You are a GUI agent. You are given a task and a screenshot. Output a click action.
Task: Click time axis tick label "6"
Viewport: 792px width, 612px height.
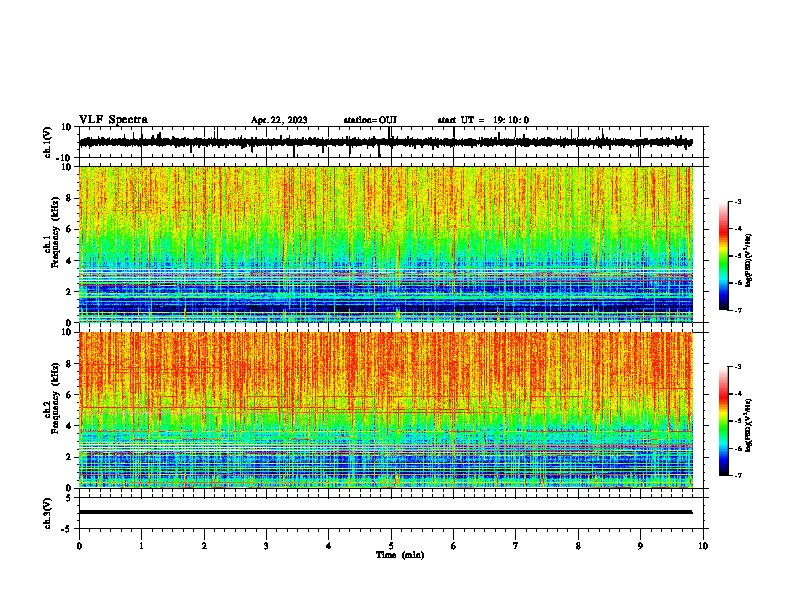(x=454, y=546)
